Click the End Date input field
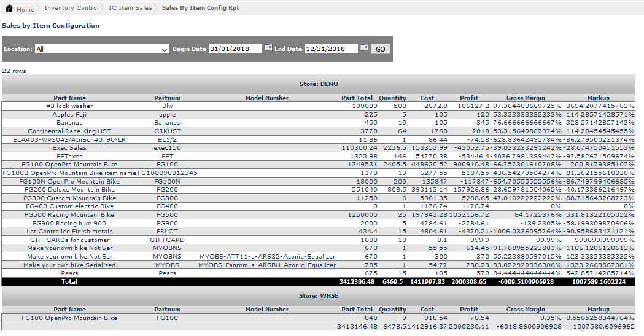Viewport: 644px width, 336px height. click(x=331, y=49)
